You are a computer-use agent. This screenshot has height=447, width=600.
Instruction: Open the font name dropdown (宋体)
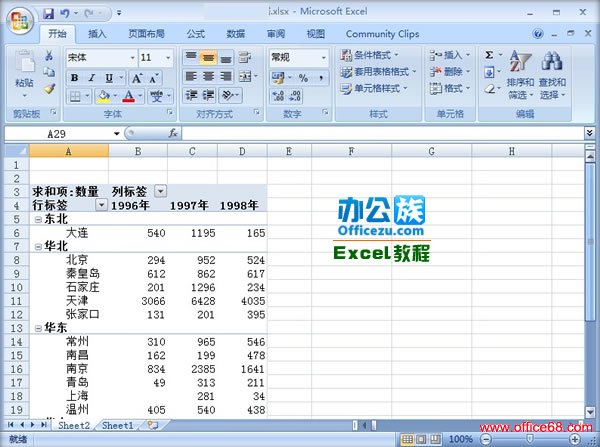pos(132,58)
